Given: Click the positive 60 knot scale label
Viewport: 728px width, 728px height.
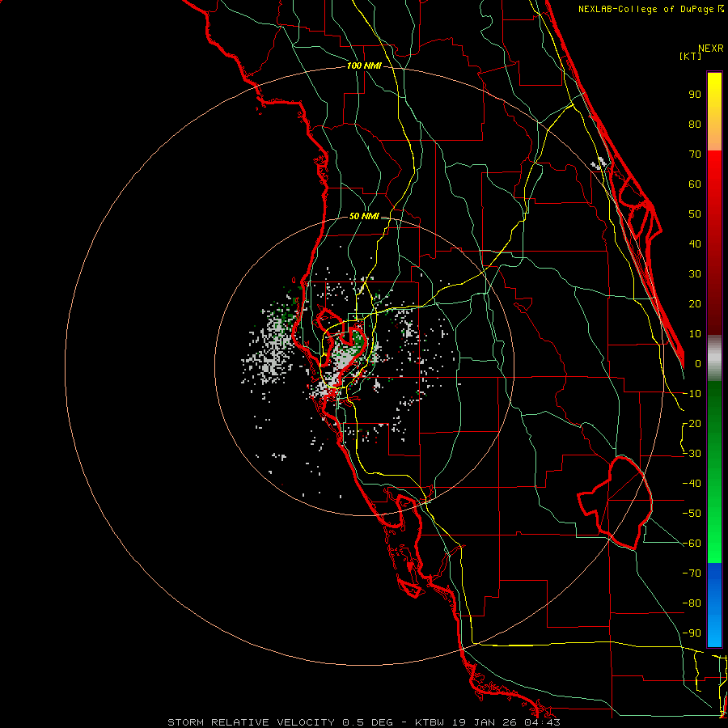Looking at the screenshot, I should coord(695,184).
